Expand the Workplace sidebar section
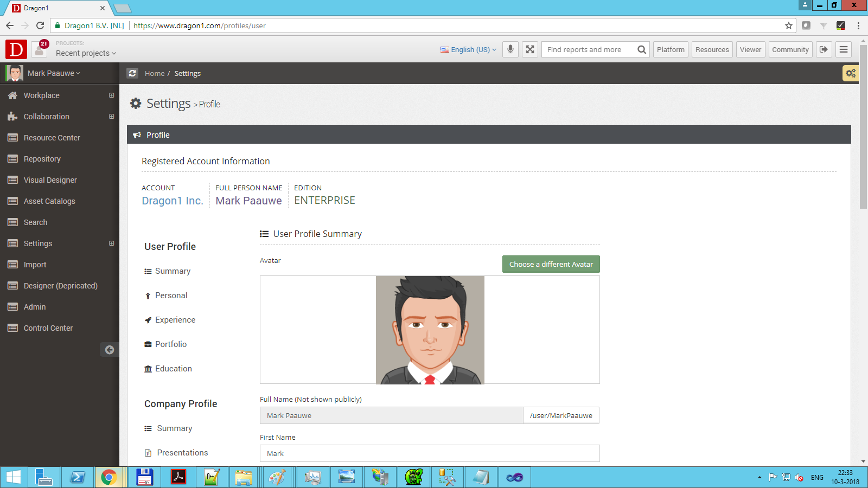The image size is (868, 488). [111, 95]
